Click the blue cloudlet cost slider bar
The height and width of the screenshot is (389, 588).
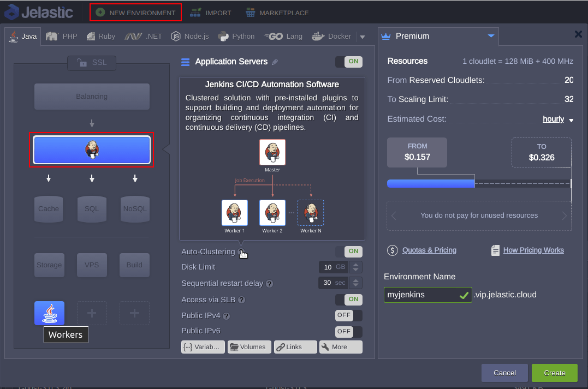tap(431, 184)
